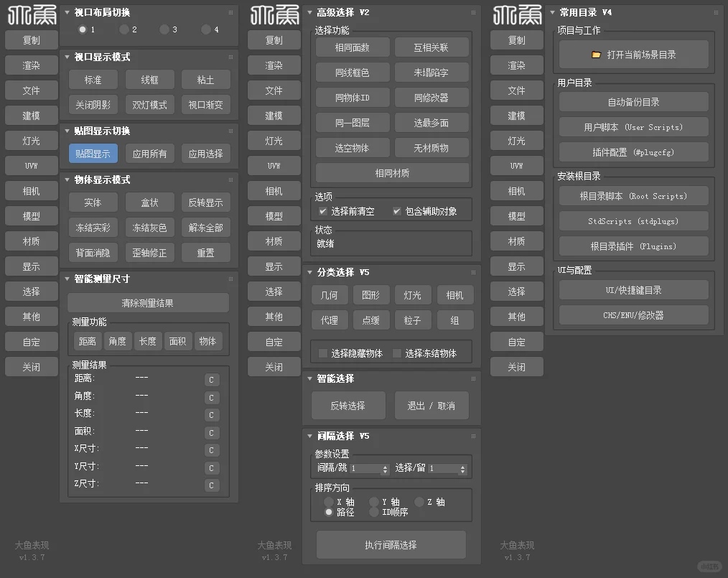Collapse the 智能测量尺寸 panel
Viewport: 728px width, 578px height.
click(x=67, y=278)
